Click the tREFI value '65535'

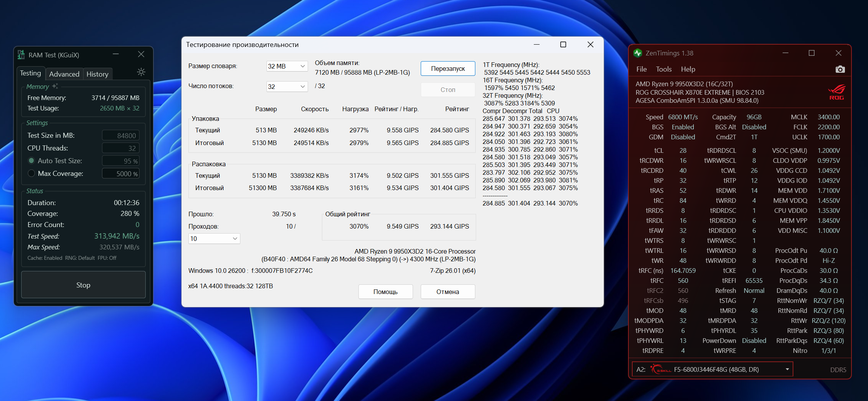754,281
